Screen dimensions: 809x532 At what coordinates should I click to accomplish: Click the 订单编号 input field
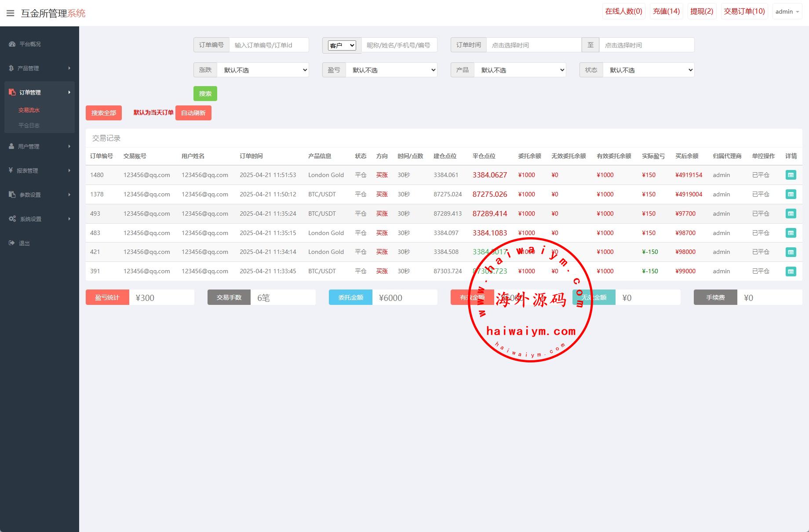[x=269, y=45]
